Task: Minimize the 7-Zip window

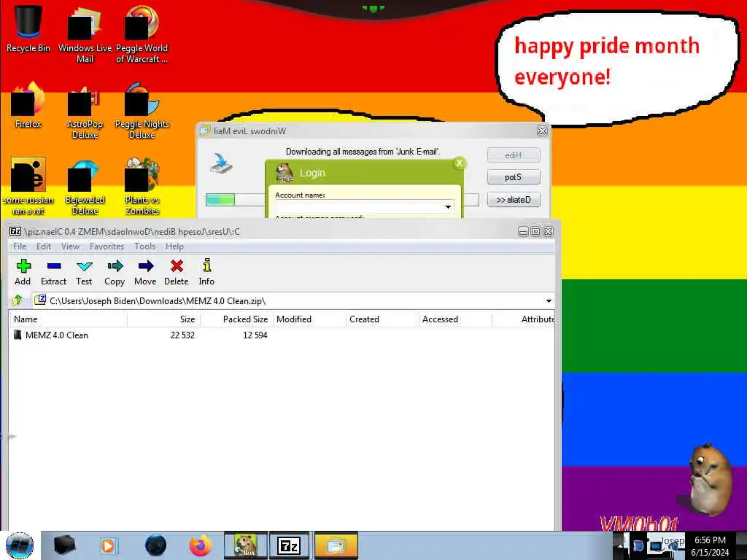Action: pos(523,231)
